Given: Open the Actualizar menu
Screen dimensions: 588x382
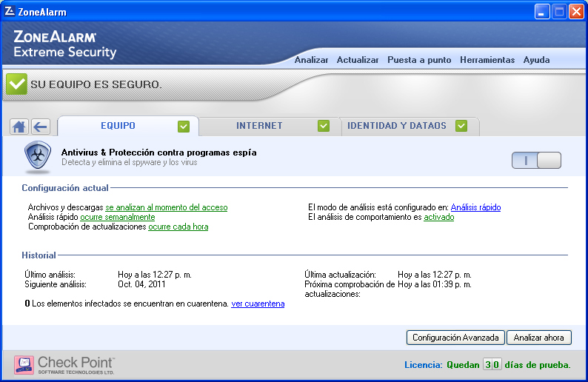Looking at the screenshot, I should coord(358,60).
